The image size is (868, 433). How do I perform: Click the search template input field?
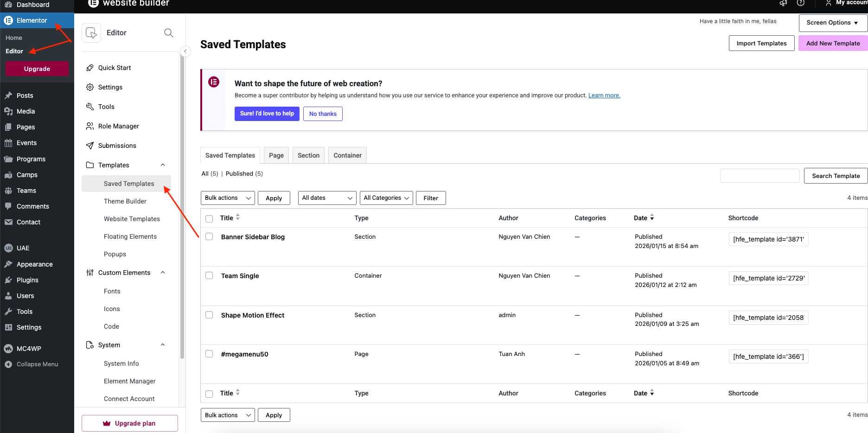[759, 176]
